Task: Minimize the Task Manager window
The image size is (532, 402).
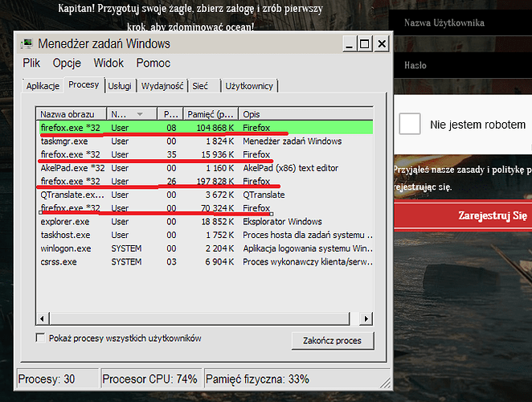Action: (350, 43)
